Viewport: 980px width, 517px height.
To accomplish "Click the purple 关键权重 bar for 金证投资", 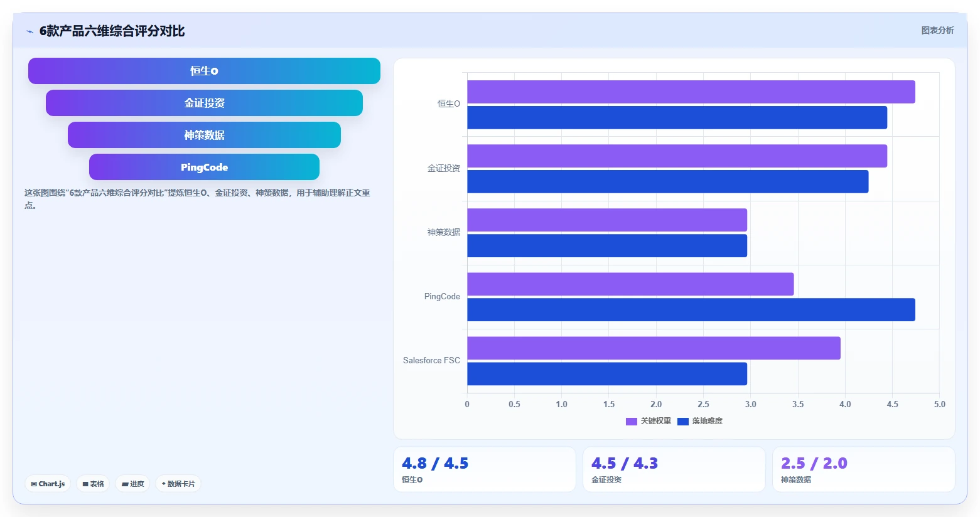I will (677, 156).
